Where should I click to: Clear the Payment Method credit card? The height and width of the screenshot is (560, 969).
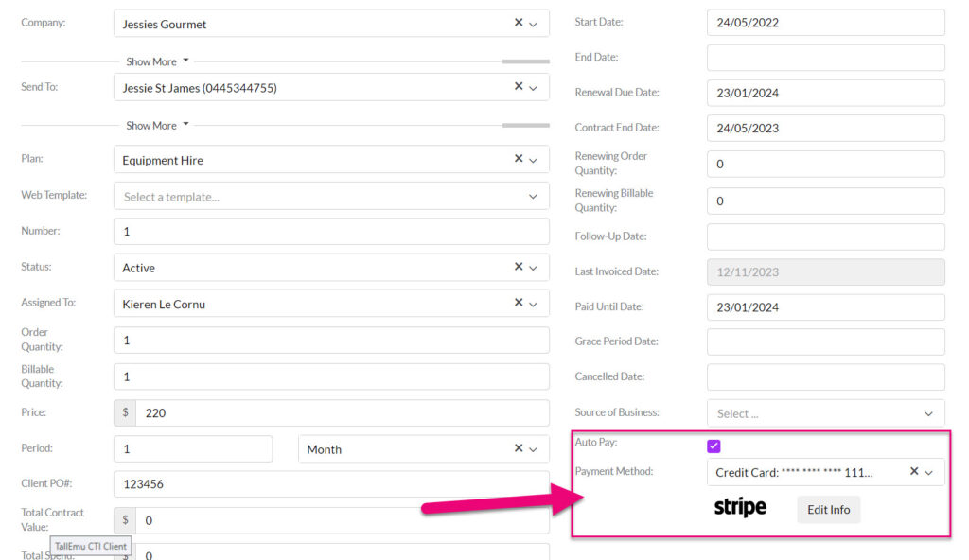pos(914,471)
